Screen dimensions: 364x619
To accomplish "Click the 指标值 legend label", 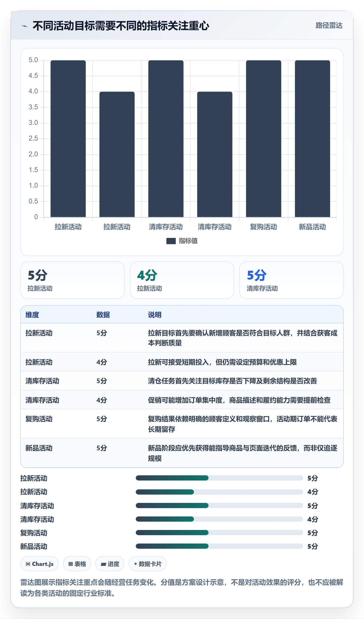I will (x=188, y=241).
